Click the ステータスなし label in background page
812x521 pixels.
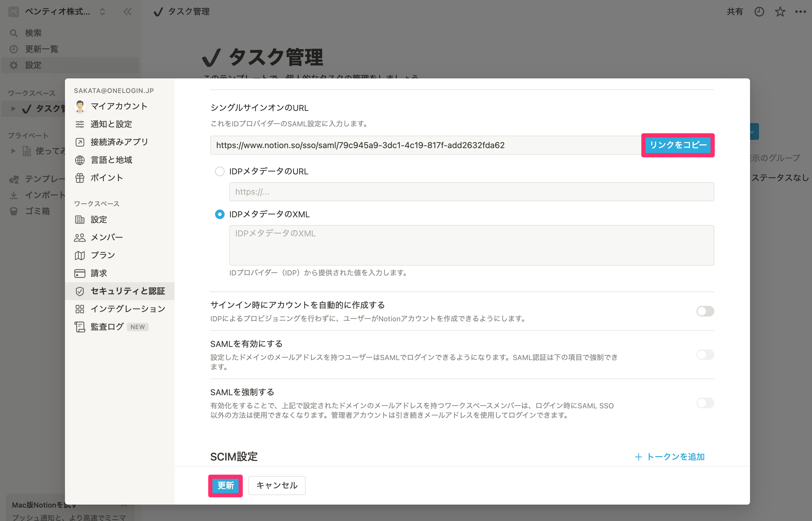pos(780,178)
